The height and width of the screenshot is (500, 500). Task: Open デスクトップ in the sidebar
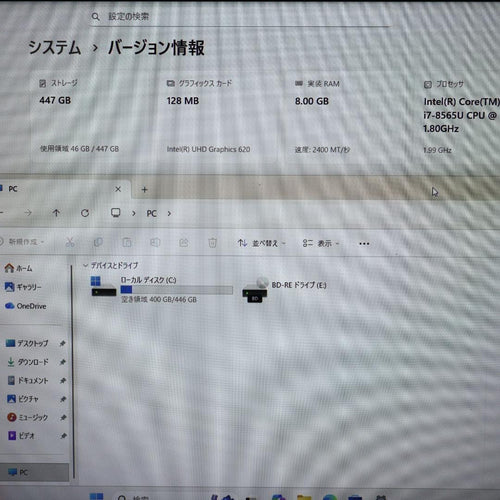coord(27,343)
